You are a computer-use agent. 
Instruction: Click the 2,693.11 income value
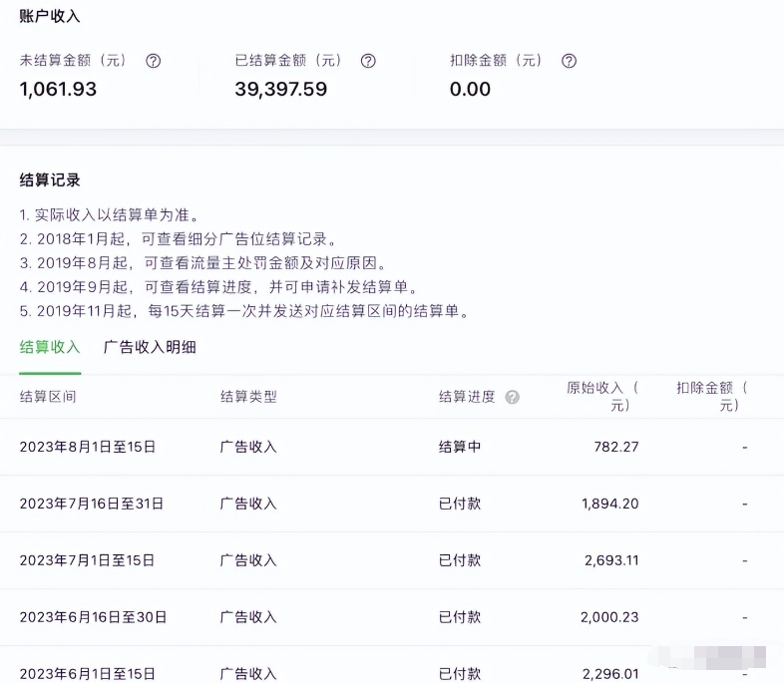point(611,560)
